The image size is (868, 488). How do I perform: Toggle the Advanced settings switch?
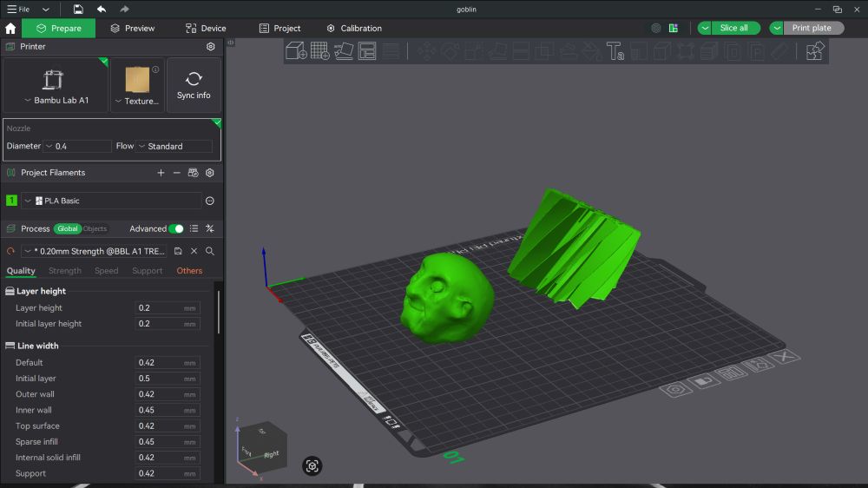176,228
